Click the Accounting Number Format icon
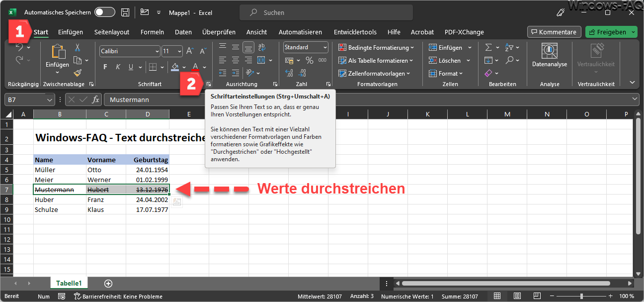 pos(289,60)
